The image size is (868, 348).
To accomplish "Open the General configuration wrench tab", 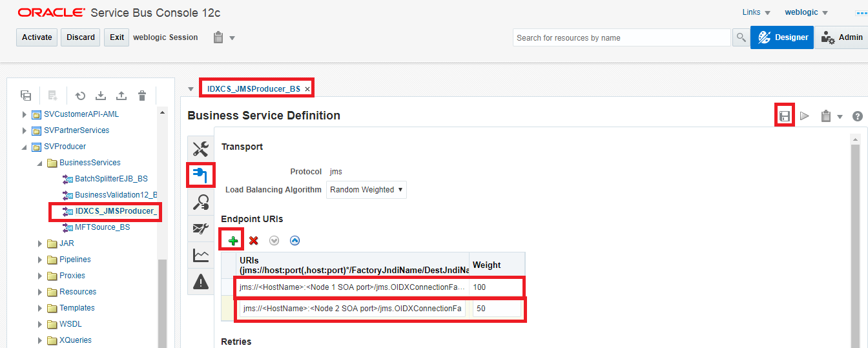I will [201, 149].
